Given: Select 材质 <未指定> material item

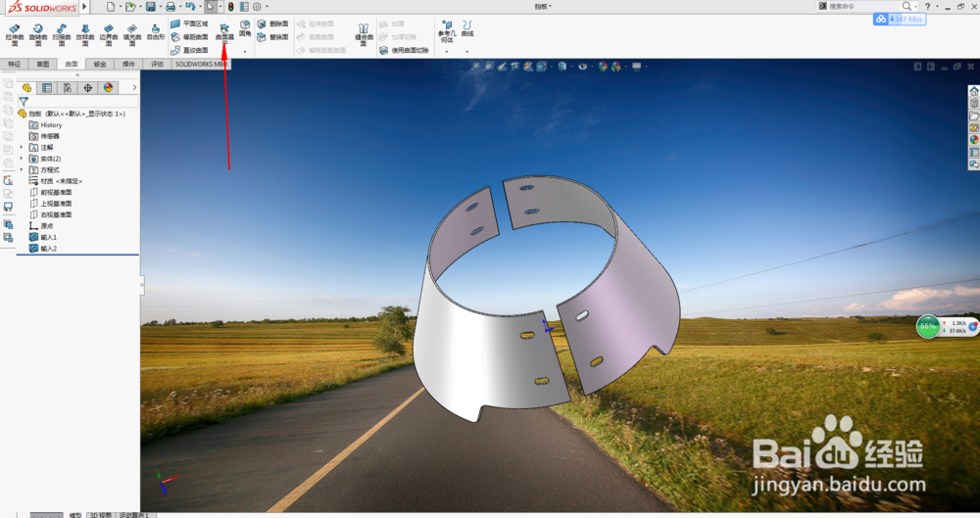Looking at the screenshot, I should (56, 181).
